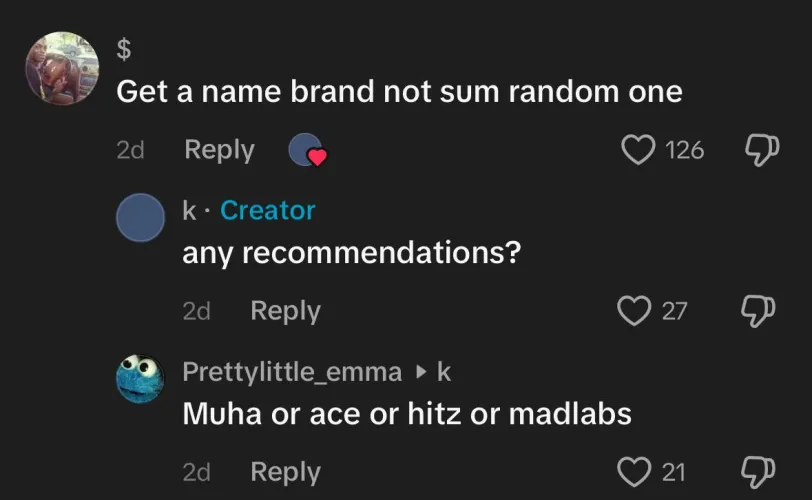This screenshot has width=812, height=500.
Task: Open the "$" commenter's profile photo
Action: [62, 67]
